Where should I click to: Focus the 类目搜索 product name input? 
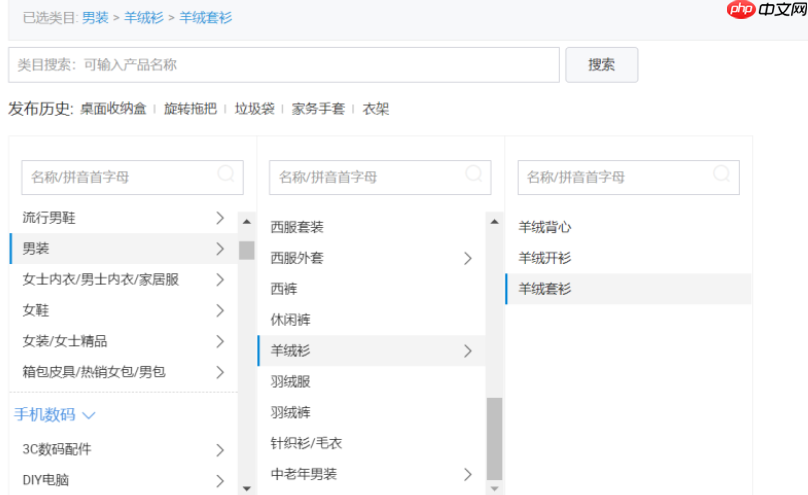pos(283,65)
